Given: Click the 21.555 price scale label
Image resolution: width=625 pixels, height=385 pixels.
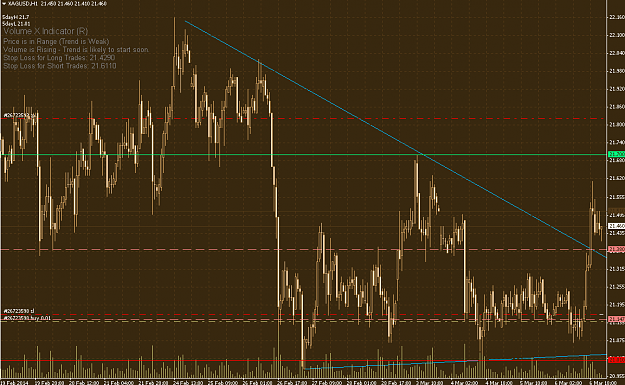Looking at the screenshot, I should pyautogui.click(x=617, y=197).
